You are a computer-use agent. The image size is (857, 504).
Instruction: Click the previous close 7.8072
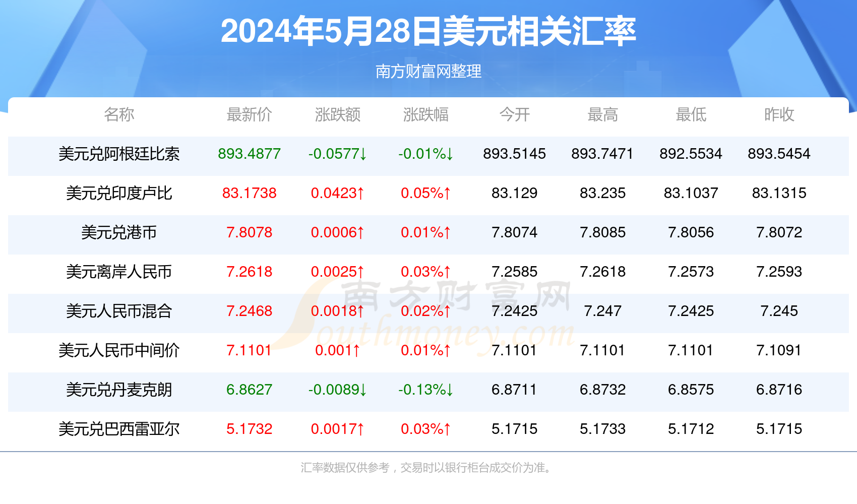(779, 232)
